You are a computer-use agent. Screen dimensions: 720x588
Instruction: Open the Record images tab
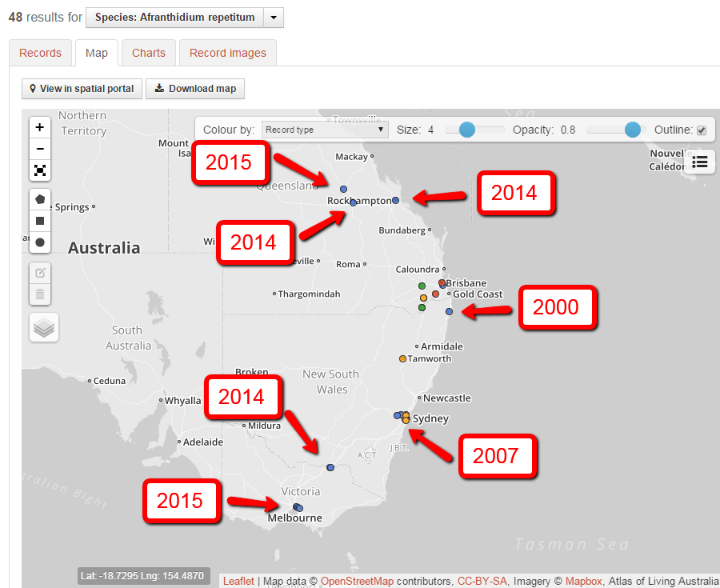(x=227, y=53)
